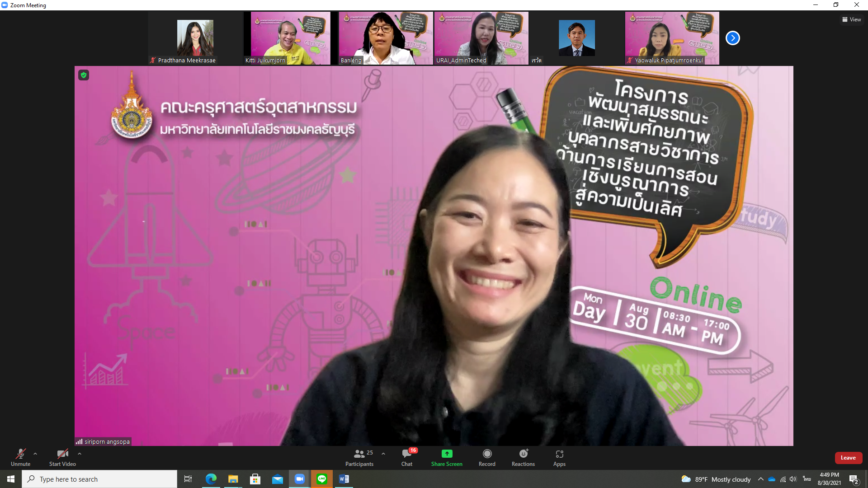Start recording with Record button
868x488 pixels.
tap(487, 457)
